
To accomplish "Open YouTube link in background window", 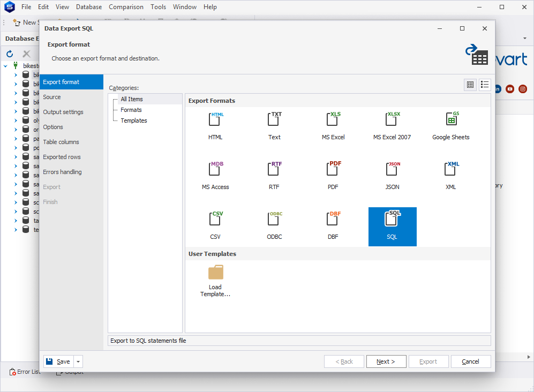I will 510,89.
